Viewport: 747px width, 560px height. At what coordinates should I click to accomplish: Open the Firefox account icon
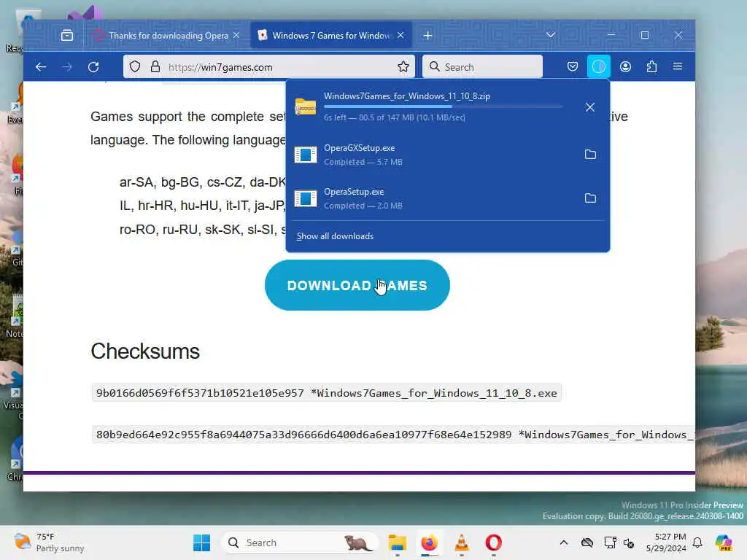click(625, 66)
